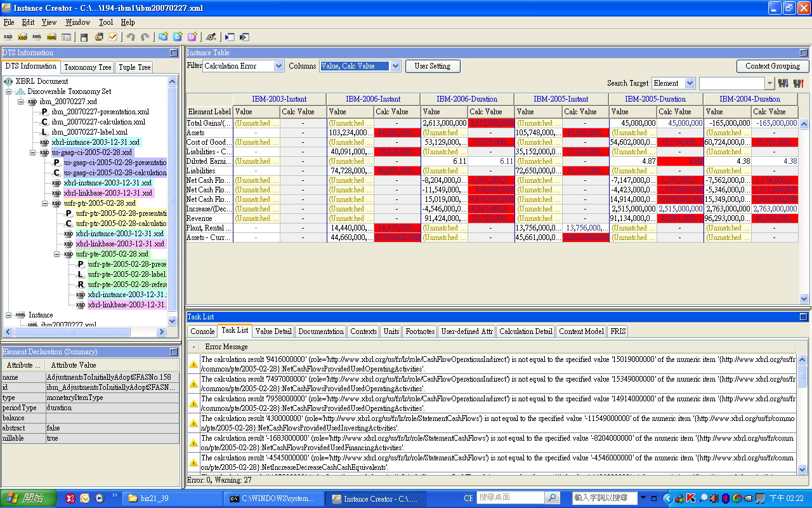This screenshot has height=508, width=812.
Task: Click the green-arrow window toolbar icon
Action: [244, 37]
